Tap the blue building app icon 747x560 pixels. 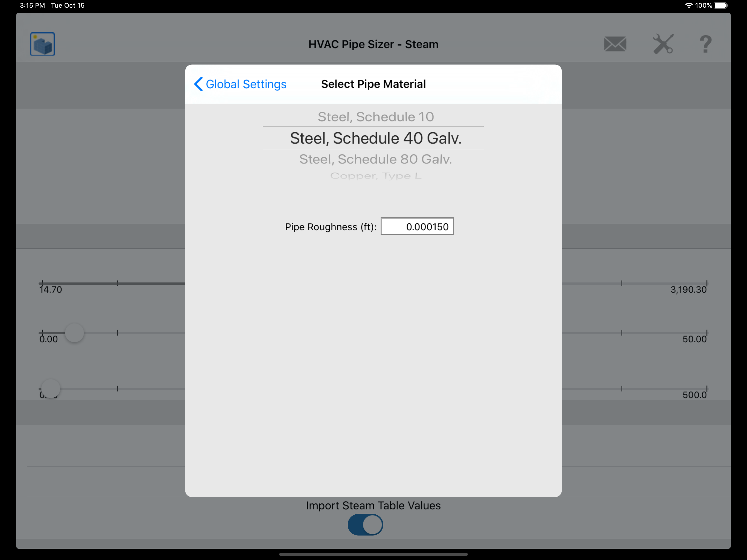(42, 44)
